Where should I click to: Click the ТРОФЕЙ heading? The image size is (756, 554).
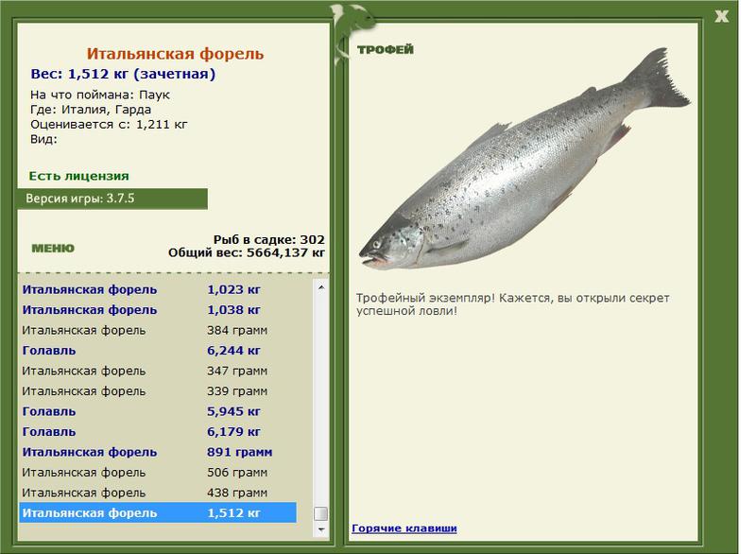pyautogui.click(x=386, y=50)
